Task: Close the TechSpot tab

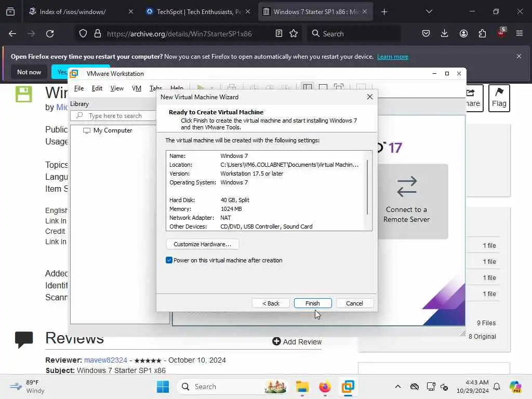Action: (248, 12)
